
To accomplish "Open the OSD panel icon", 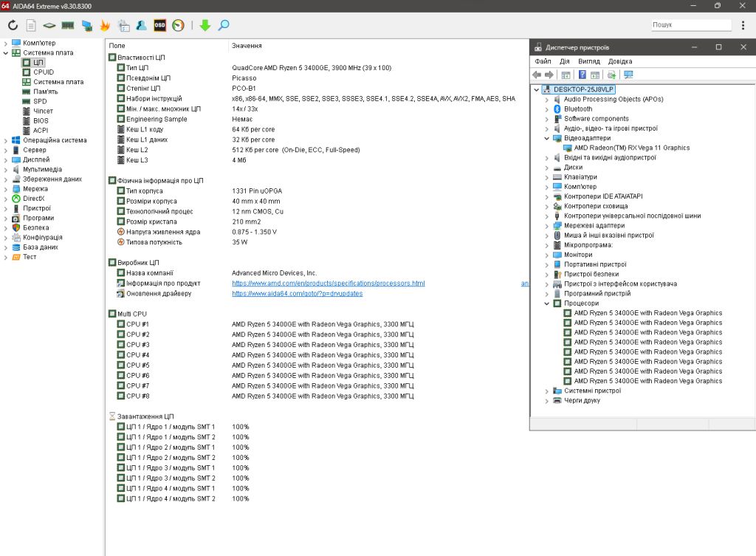I will click(159, 25).
